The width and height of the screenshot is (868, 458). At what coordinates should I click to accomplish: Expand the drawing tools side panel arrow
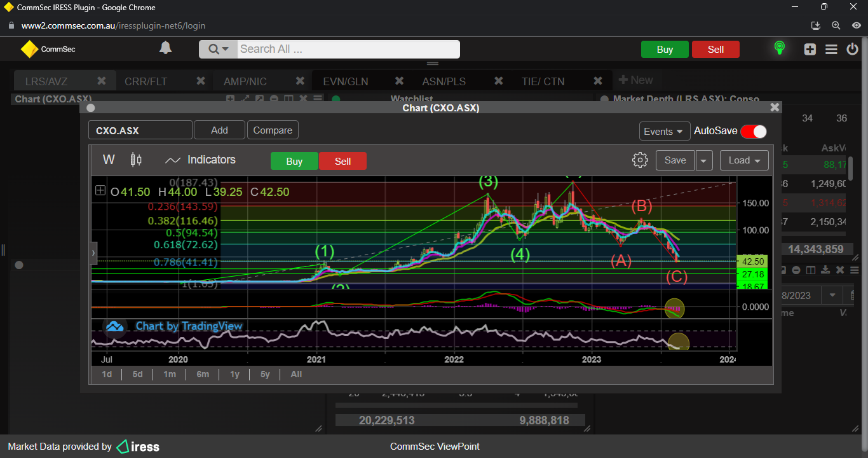tap(93, 253)
